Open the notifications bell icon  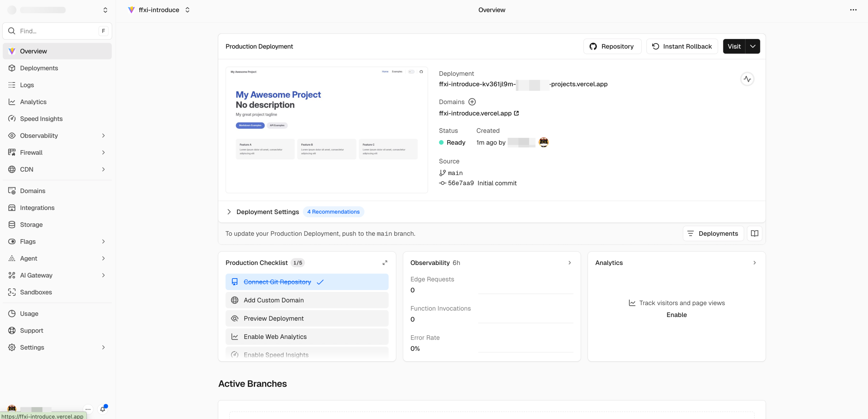tap(103, 409)
